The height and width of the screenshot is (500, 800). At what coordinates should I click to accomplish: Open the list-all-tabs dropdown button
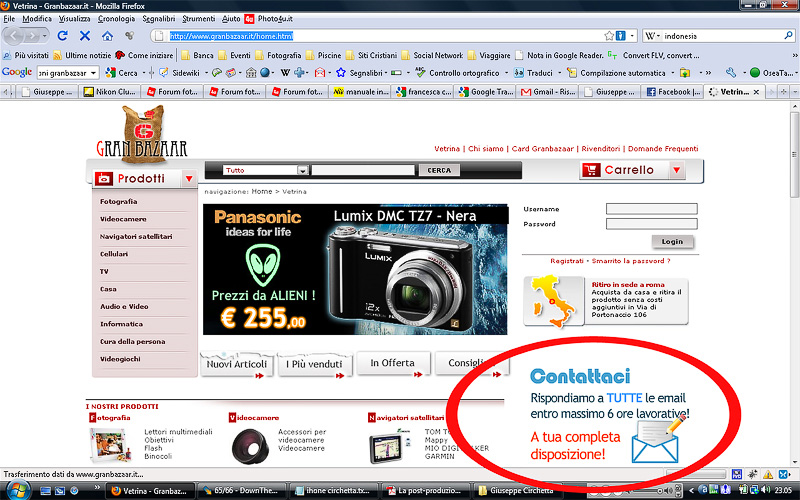point(795,92)
